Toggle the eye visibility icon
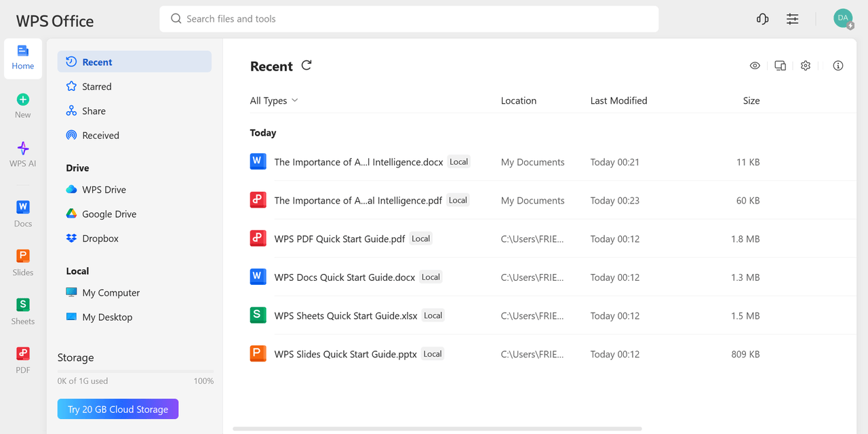Screen dimensions: 868x434 pos(755,66)
